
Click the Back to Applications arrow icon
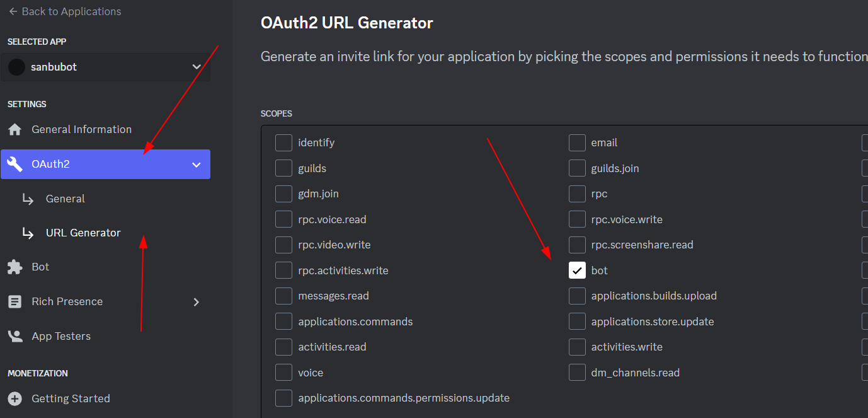pyautogui.click(x=13, y=11)
